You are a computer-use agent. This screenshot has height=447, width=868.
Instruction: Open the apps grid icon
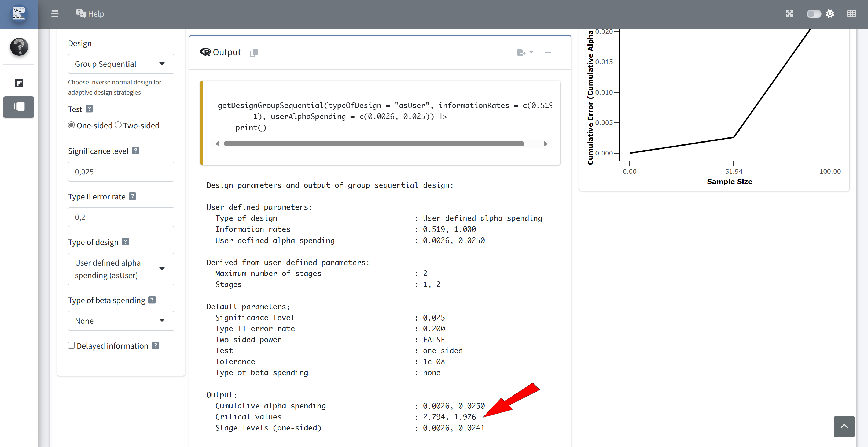851,14
